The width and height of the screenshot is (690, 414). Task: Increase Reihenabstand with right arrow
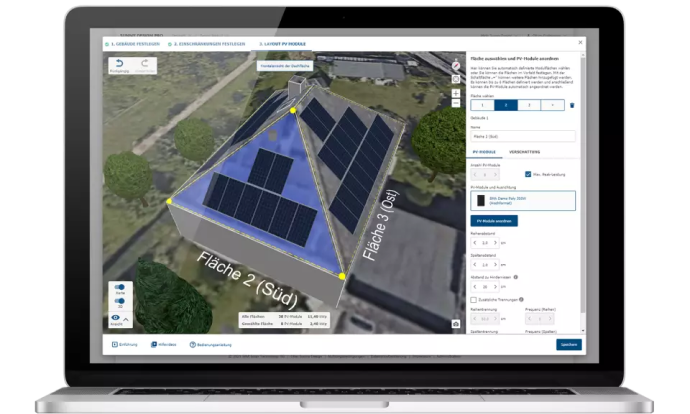pos(495,243)
